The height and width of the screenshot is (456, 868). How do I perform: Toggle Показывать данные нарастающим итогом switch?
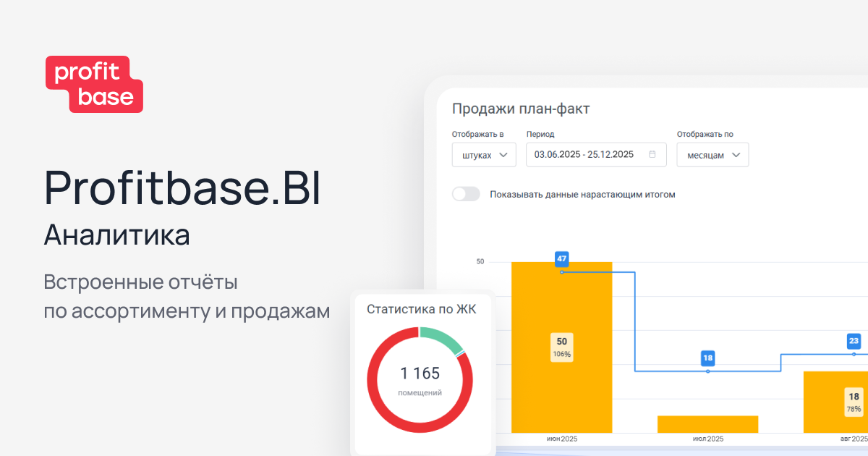(x=466, y=194)
